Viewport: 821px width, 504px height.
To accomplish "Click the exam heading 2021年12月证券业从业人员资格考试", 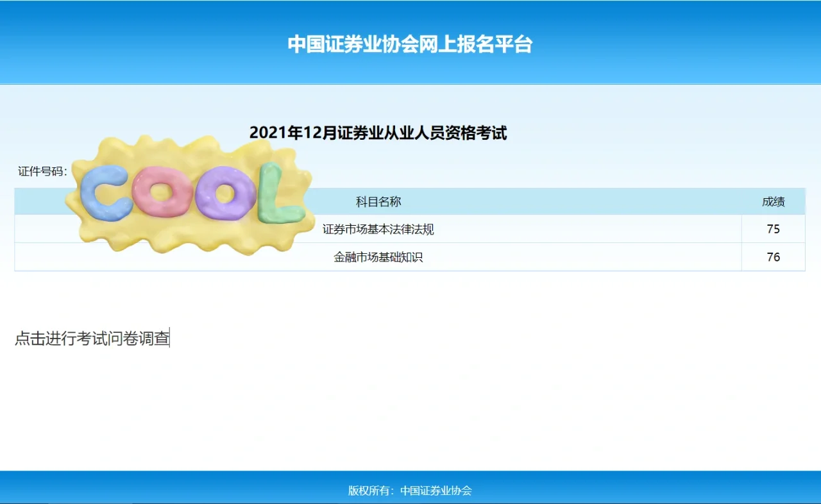I will 378,133.
